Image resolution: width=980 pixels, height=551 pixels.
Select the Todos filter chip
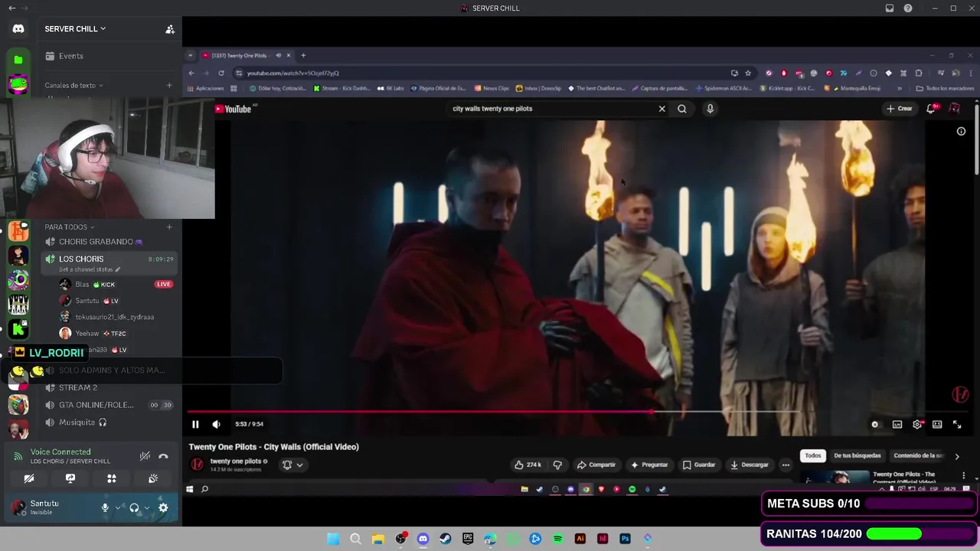pos(813,455)
